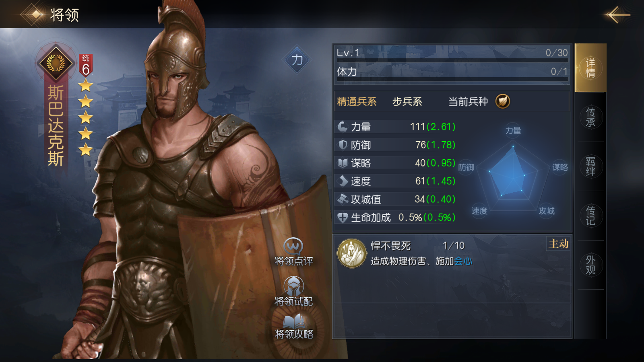Screen dimensions: 644x362
Task: Click the 力 diamond type badge
Action: (x=297, y=60)
